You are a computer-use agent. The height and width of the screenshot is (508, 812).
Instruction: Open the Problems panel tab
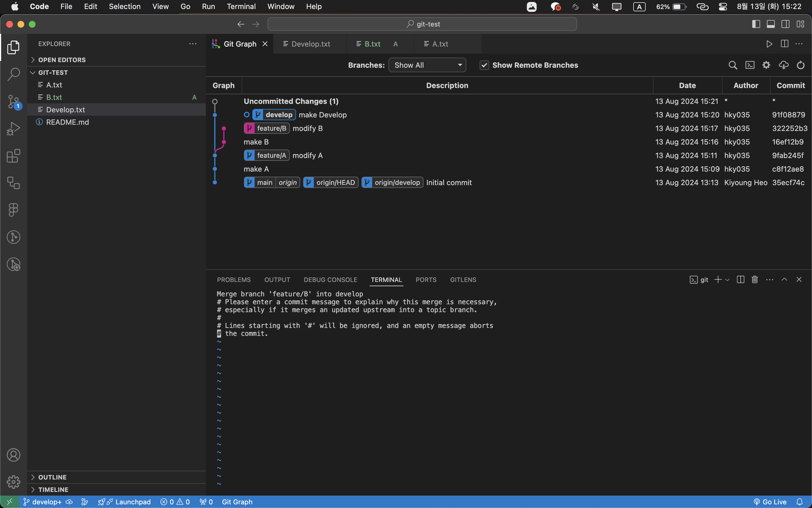(234, 279)
